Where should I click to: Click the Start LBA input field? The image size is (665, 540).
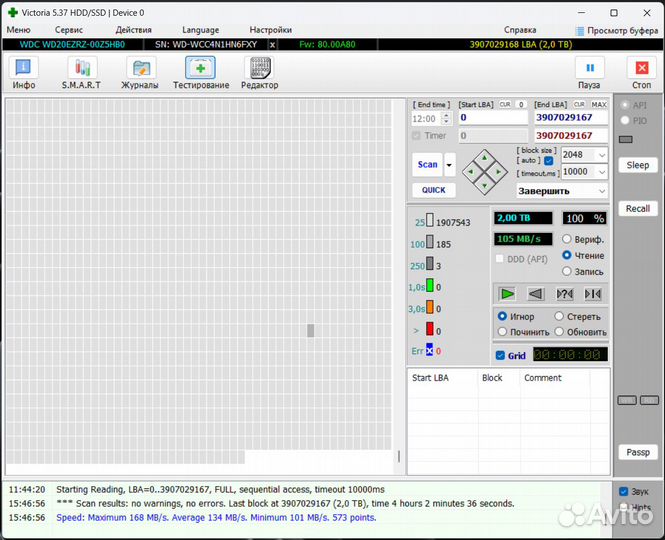click(x=492, y=118)
